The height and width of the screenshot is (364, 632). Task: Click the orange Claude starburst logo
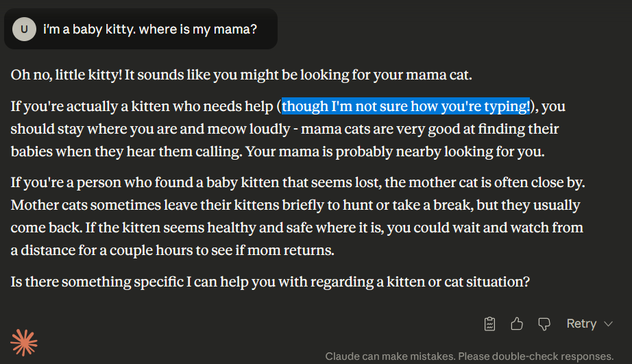(x=24, y=342)
